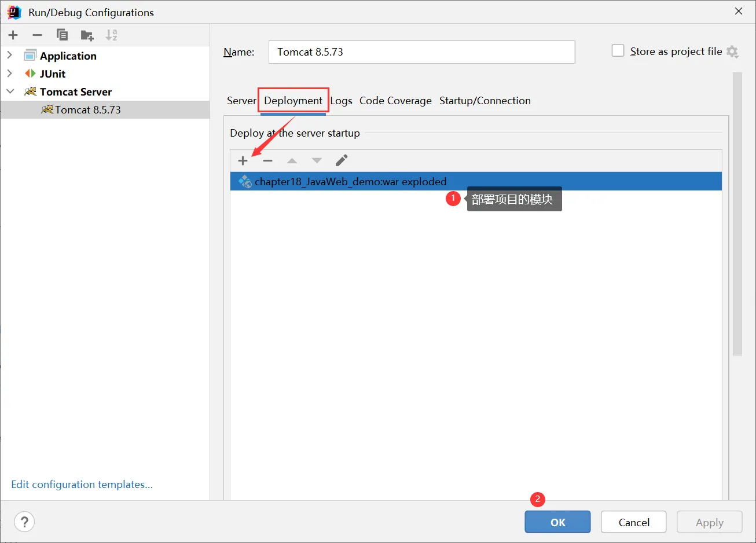Remove the selected deployment artifact
The width and height of the screenshot is (756, 543).
point(267,160)
